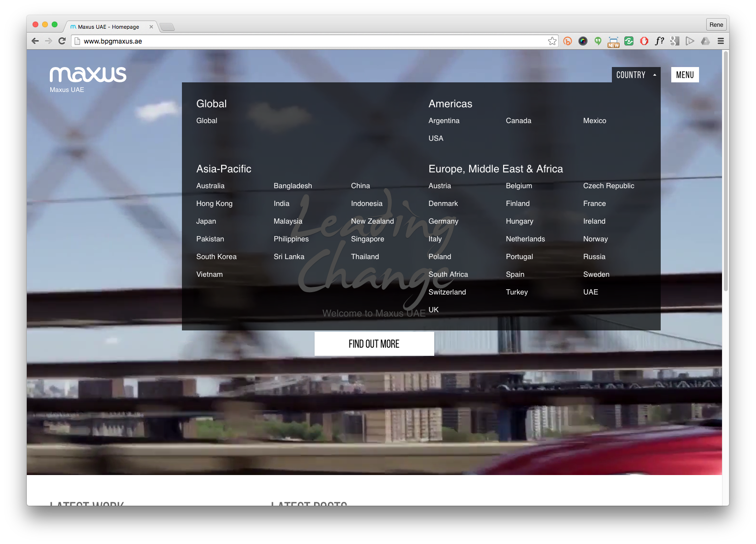This screenshot has height=544, width=756.
Task: Select New Zealand
Action: point(372,221)
